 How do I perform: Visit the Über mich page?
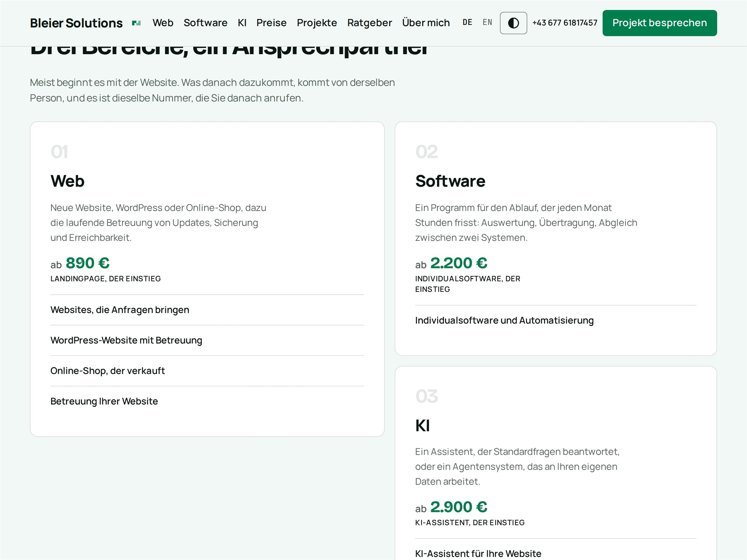[x=426, y=23]
